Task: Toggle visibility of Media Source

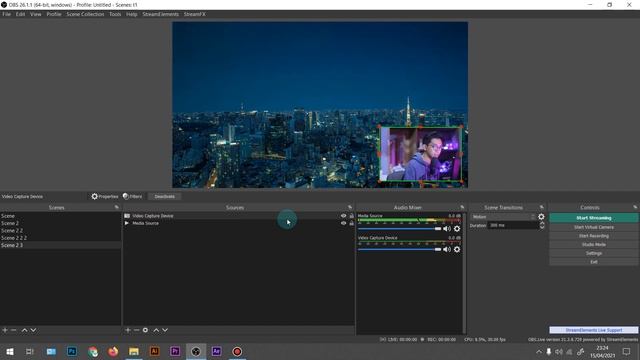Action: [x=343, y=223]
